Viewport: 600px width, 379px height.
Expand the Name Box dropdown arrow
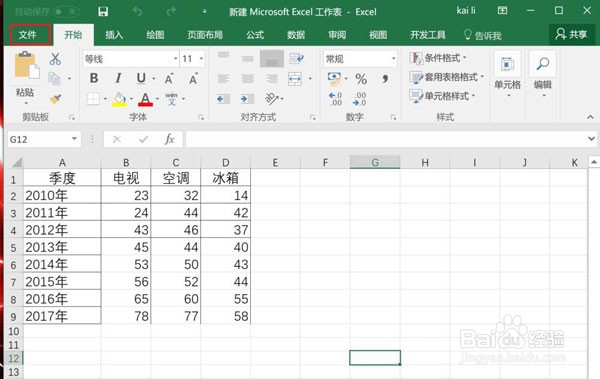(74, 139)
